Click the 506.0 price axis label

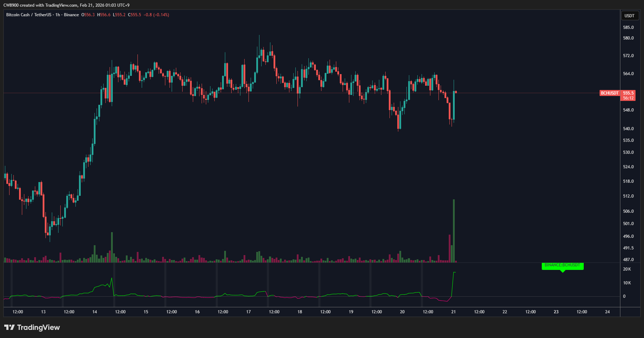point(628,211)
